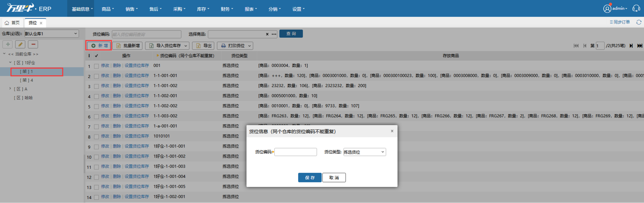Check the checkbox for row 1-1-003-002
The image size is (644, 203).
[x=96, y=117]
